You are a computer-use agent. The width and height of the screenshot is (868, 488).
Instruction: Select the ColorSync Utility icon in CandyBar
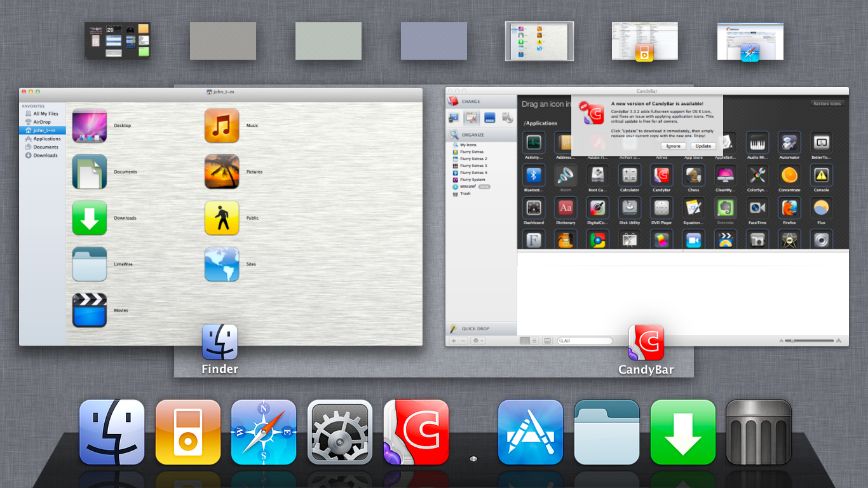tap(757, 175)
